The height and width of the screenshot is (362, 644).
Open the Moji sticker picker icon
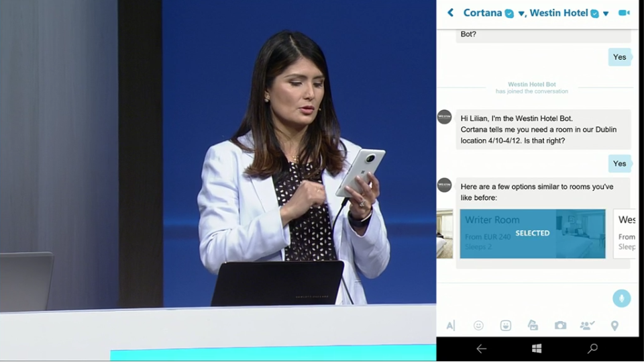[506, 325]
